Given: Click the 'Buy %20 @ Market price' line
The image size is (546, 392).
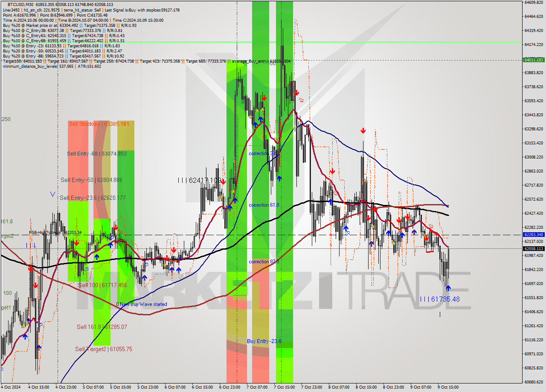Looking at the screenshot, I should [x=70, y=25].
